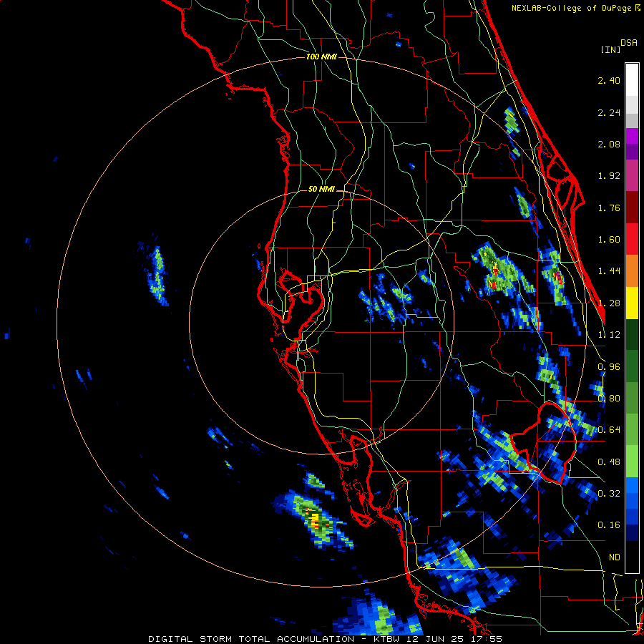Click the pink legend swatch beside 1.92
Screen dimensions: 644x644
[x=632, y=175]
